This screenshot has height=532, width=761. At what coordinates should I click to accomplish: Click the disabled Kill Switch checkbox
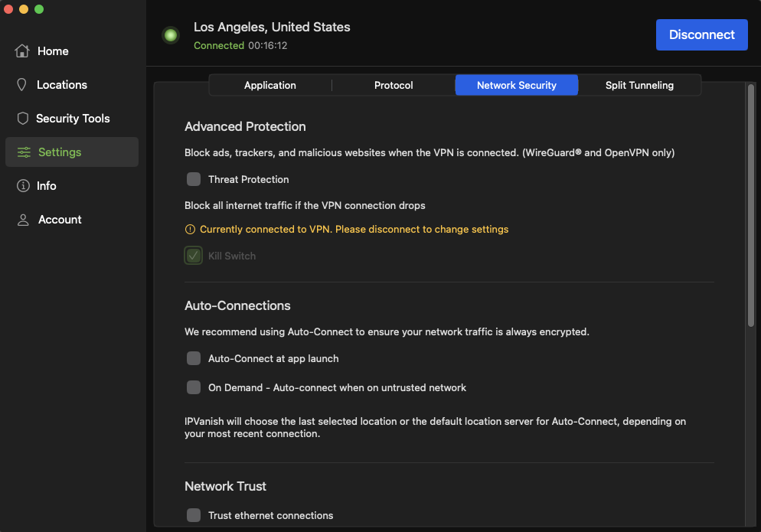(193, 255)
